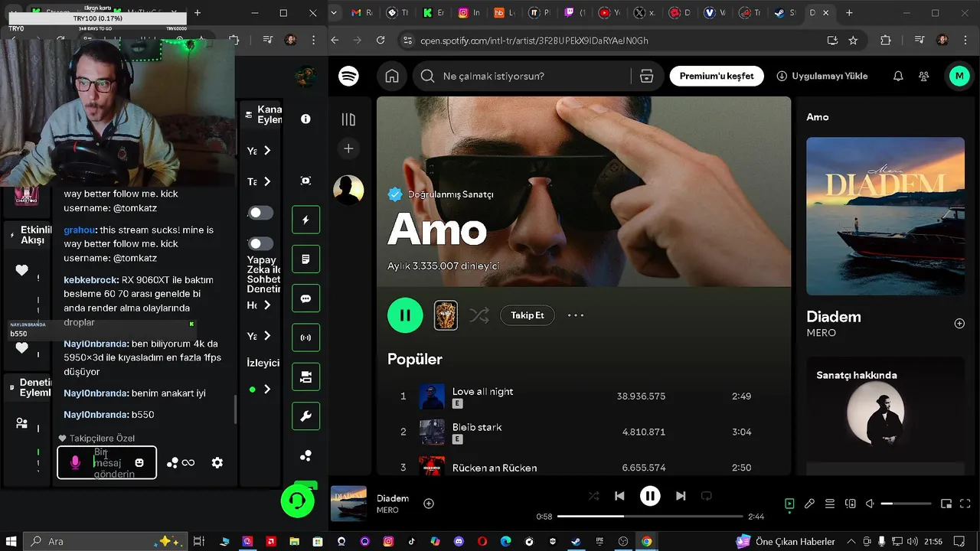Image resolution: width=980 pixels, height=551 pixels.
Task: Bookmark the Spotify page with the star icon
Action: coord(853,40)
